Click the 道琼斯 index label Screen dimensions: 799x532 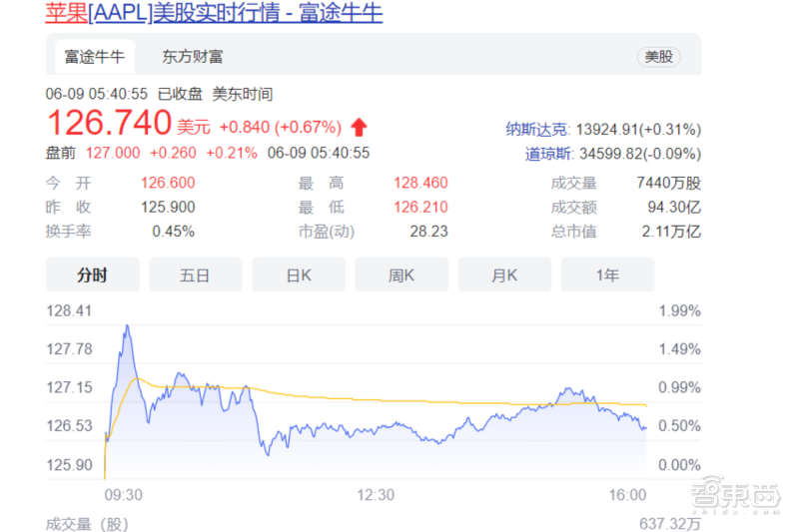coord(547,154)
